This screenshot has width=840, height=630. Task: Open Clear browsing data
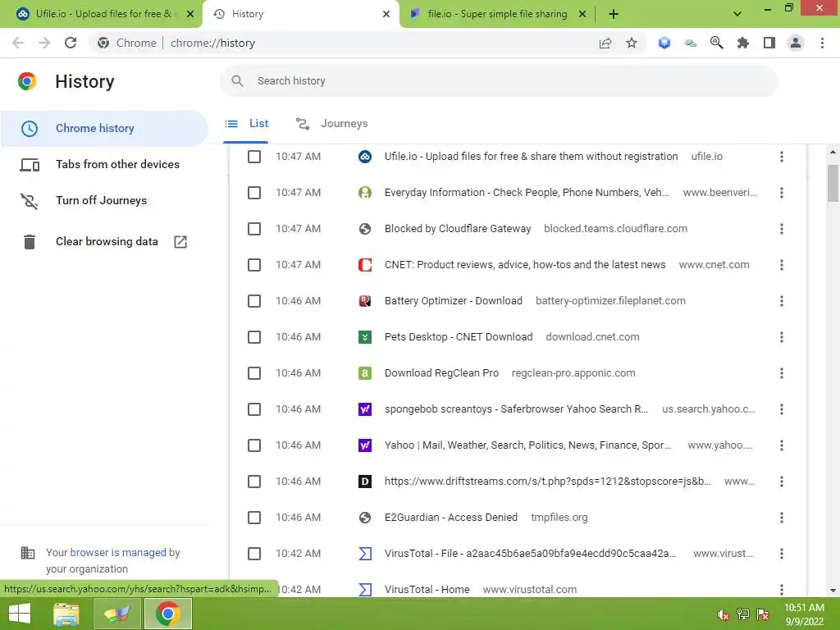click(104, 242)
